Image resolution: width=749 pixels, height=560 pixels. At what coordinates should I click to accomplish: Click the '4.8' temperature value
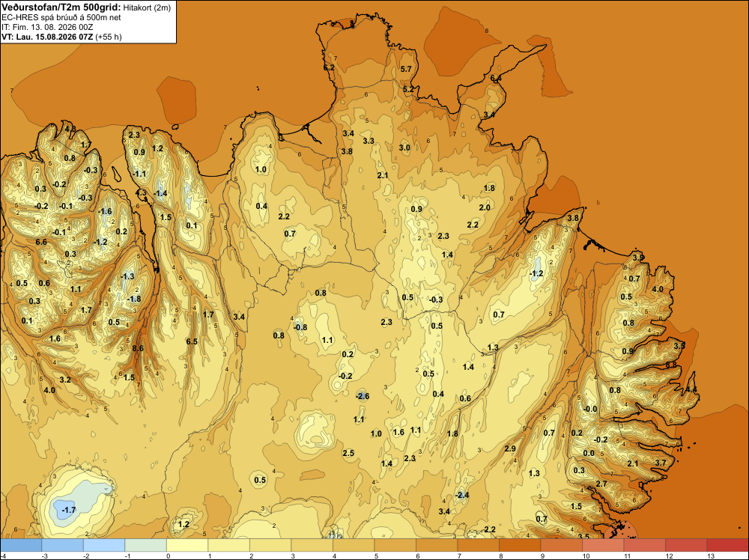coord(70,129)
